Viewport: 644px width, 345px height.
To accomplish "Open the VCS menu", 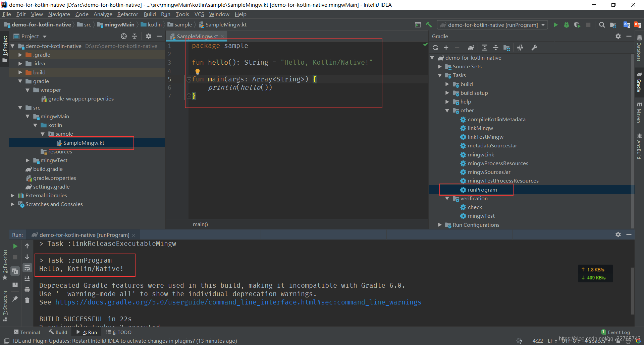I will pyautogui.click(x=199, y=14).
